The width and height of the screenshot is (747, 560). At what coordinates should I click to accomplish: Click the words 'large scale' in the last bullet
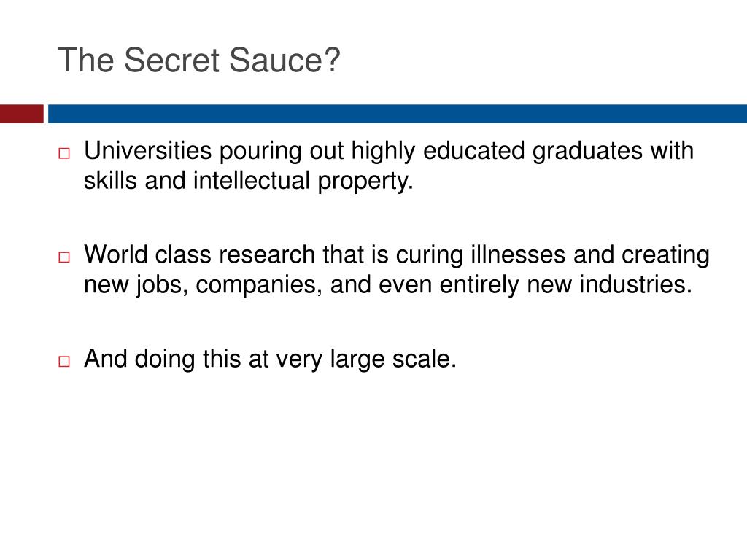pos(393,360)
